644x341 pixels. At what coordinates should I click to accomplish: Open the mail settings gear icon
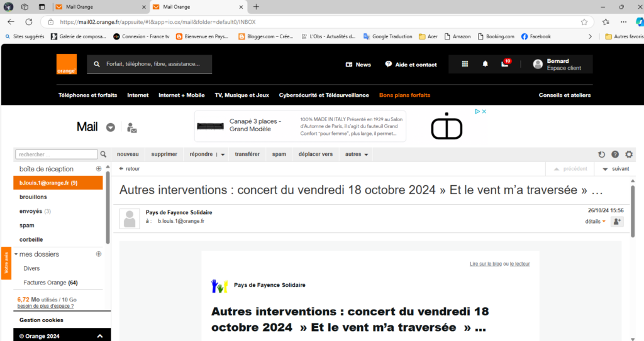(629, 154)
